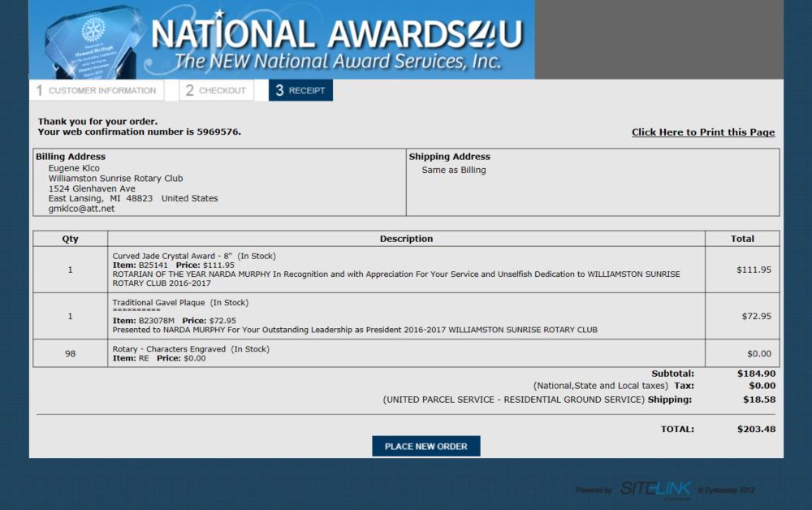This screenshot has height=510, width=812.
Task: Click the United Parcel Service shipping method text
Action: click(514, 400)
